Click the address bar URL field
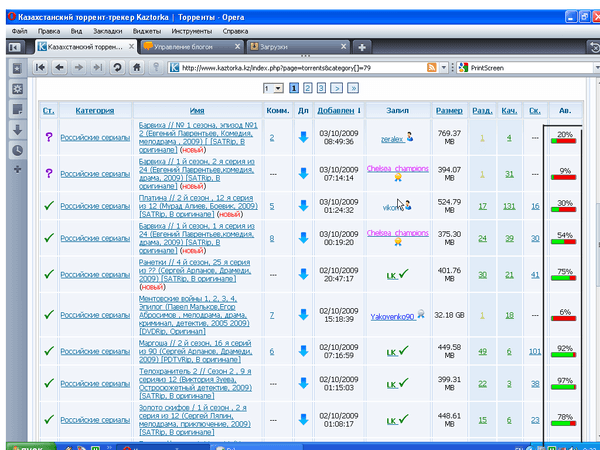Image resolution: width=600 pixels, height=450 pixels. (x=303, y=68)
